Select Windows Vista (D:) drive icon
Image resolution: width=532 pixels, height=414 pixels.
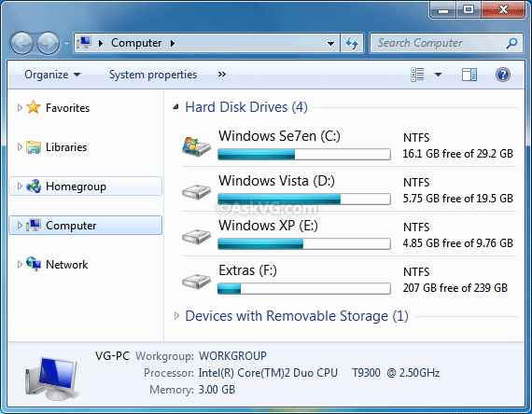pyautogui.click(x=196, y=192)
